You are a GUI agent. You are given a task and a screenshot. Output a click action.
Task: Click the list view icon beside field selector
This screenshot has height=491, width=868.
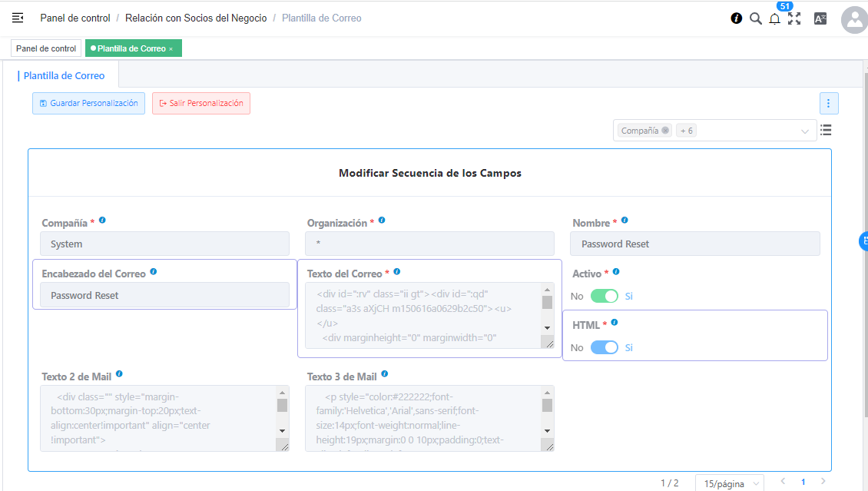click(826, 130)
